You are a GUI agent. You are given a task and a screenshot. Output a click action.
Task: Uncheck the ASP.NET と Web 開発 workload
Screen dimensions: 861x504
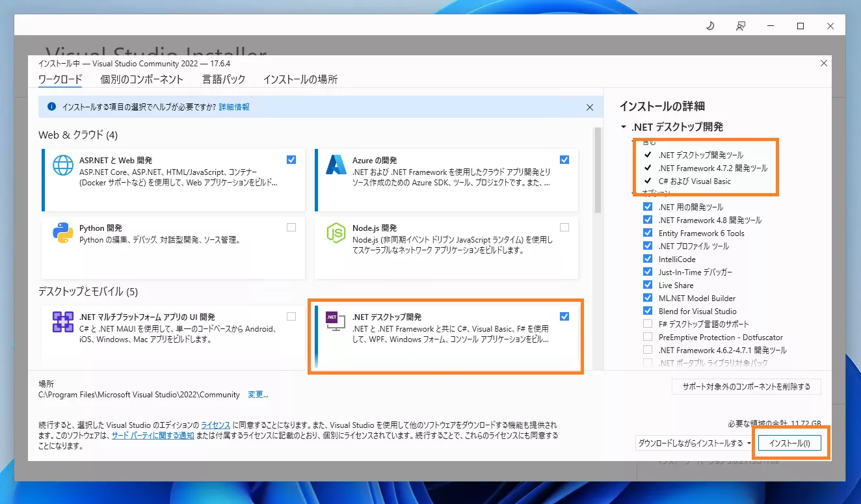pos(291,159)
